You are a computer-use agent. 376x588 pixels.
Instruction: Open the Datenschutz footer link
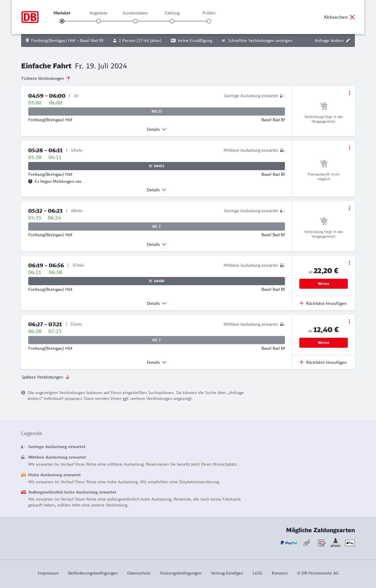[x=139, y=573]
